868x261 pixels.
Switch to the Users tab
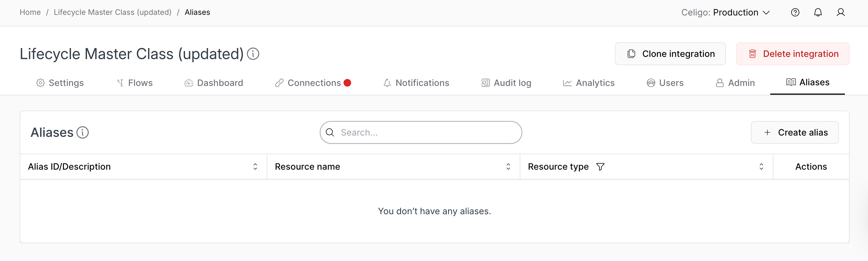pos(665,83)
